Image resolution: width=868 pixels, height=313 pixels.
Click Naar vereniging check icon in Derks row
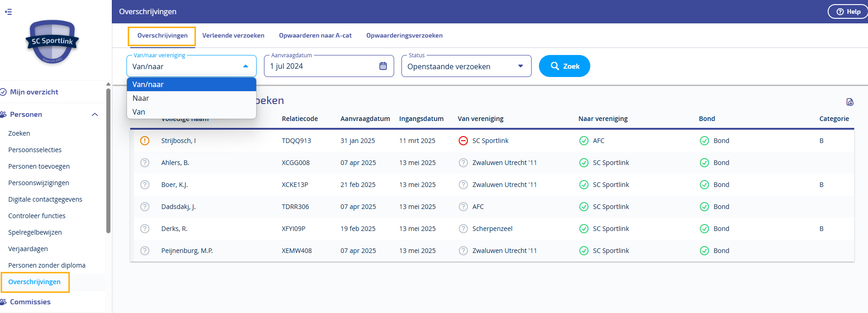pos(584,229)
